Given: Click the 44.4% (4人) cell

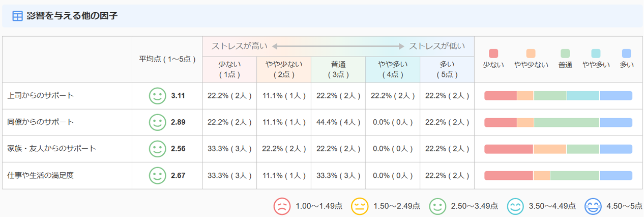Looking at the screenshot, I should click(x=338, y=122).
